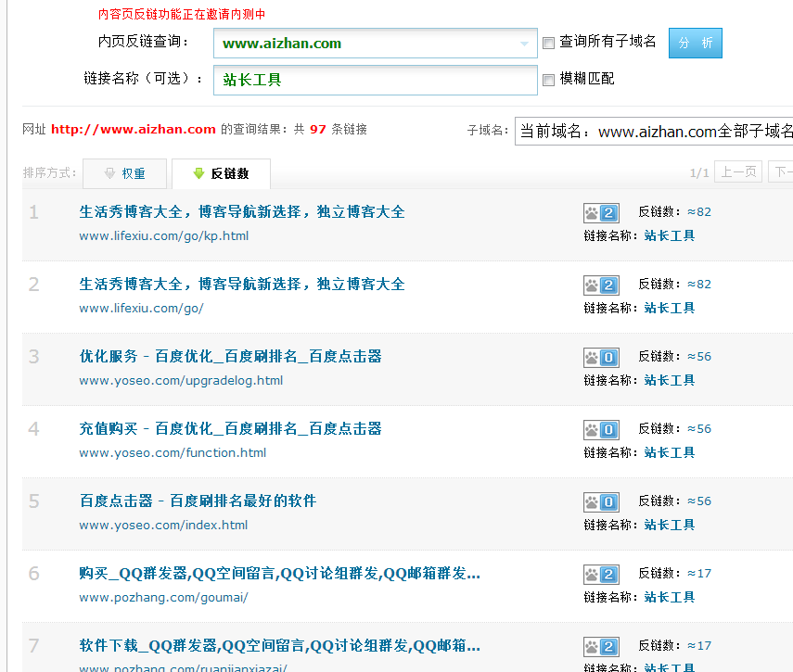This screenshot has height=672, width=793.
Task: Click the 内页反链查询 domain input field
Action: coord(376,43)
